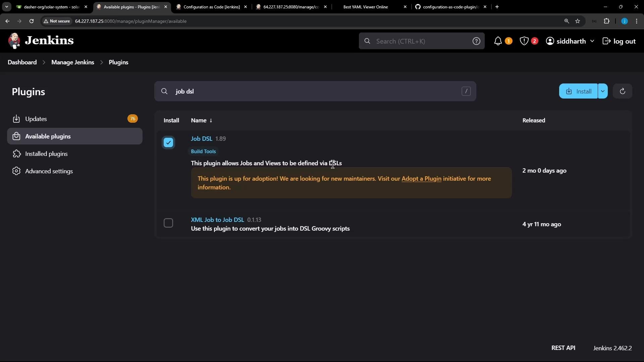
Task: Go to Dashboard breadcrumb
Action: coord(22,62)
